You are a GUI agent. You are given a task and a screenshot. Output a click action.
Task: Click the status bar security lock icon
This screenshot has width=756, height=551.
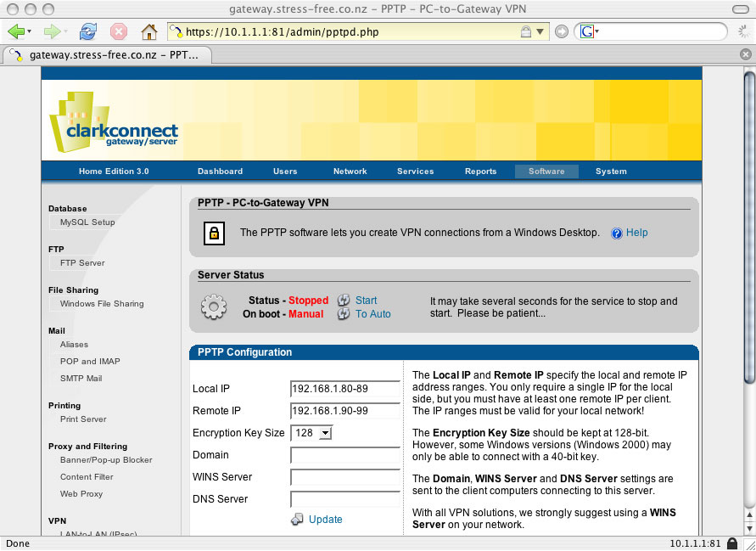tap(732, 543)
